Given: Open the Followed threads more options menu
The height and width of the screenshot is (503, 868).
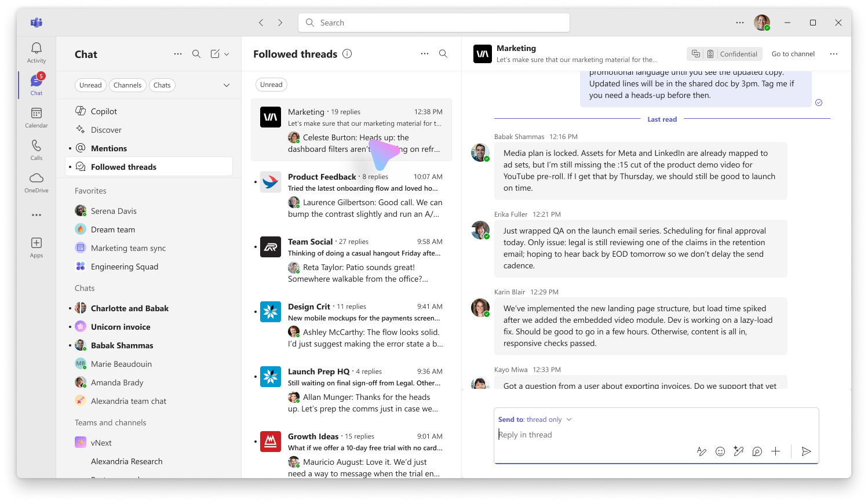Looking at the screenshot, I should (x=425, y=53).
